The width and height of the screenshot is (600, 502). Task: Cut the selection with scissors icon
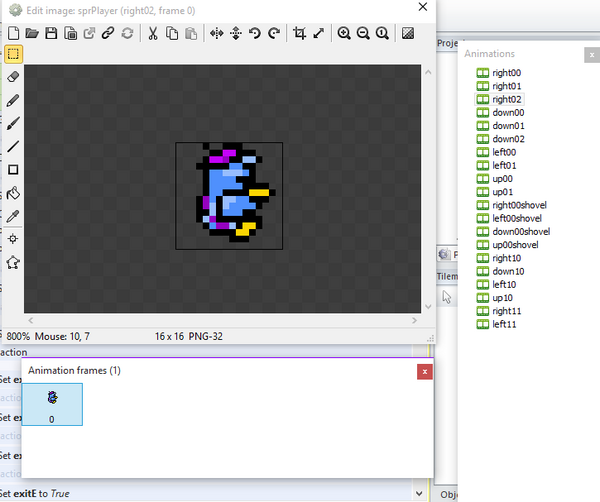[x=153, y=33]
